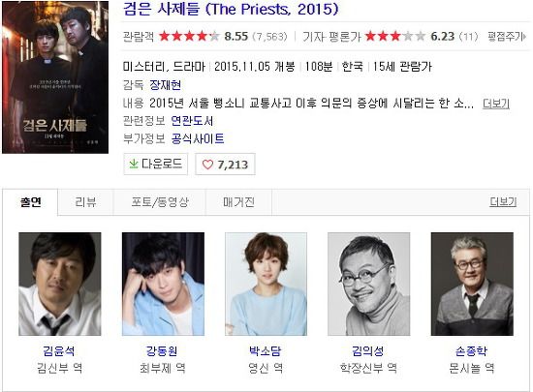
Task: Open the 강동원 actor photo
Action: click(163, 284)
